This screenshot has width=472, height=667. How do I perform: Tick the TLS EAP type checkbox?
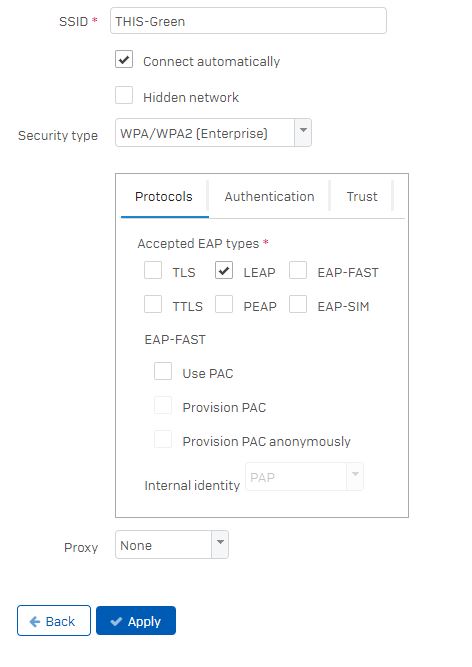click(x=153, y=270)
